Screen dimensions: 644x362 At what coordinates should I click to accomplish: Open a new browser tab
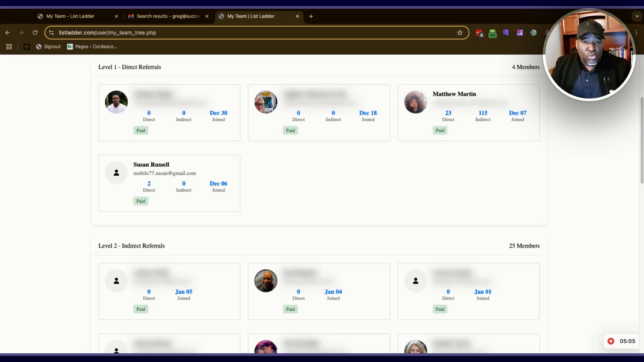(x=311, y=16)
